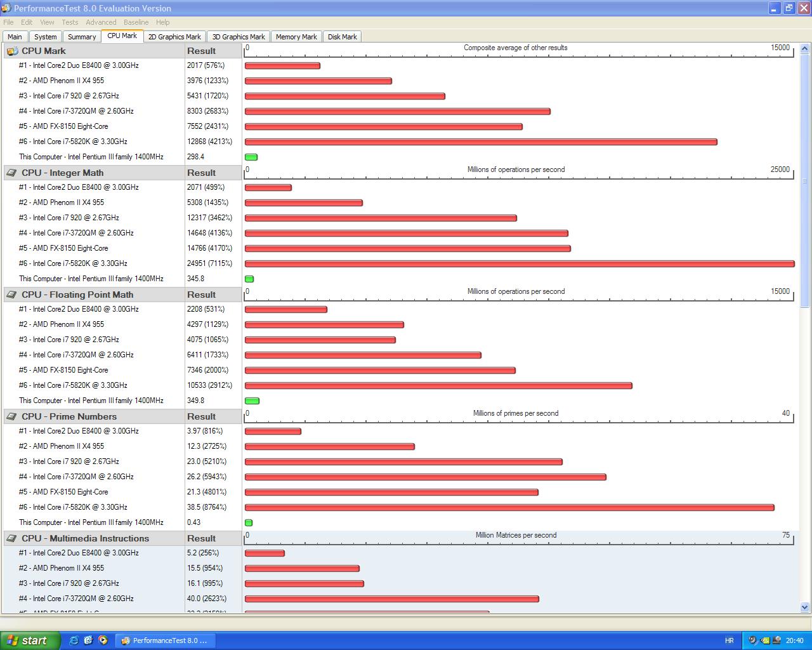The width and height of the screenshot is (812, 650).
Task: Click the Windows start button
Action: pyautogui.click(x=30, y=640)
